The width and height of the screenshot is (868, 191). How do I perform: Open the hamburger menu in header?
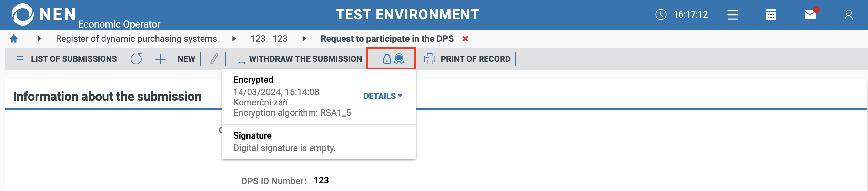(x=733, y=14)
